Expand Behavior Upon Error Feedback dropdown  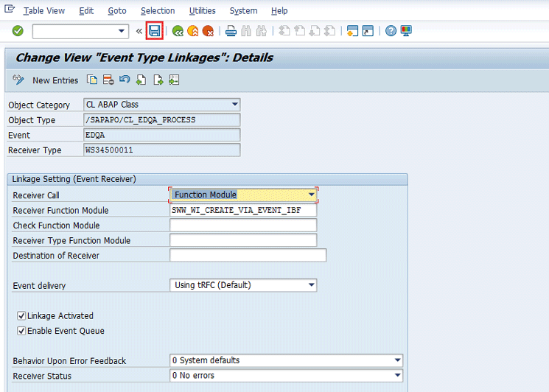click(398, 360)
